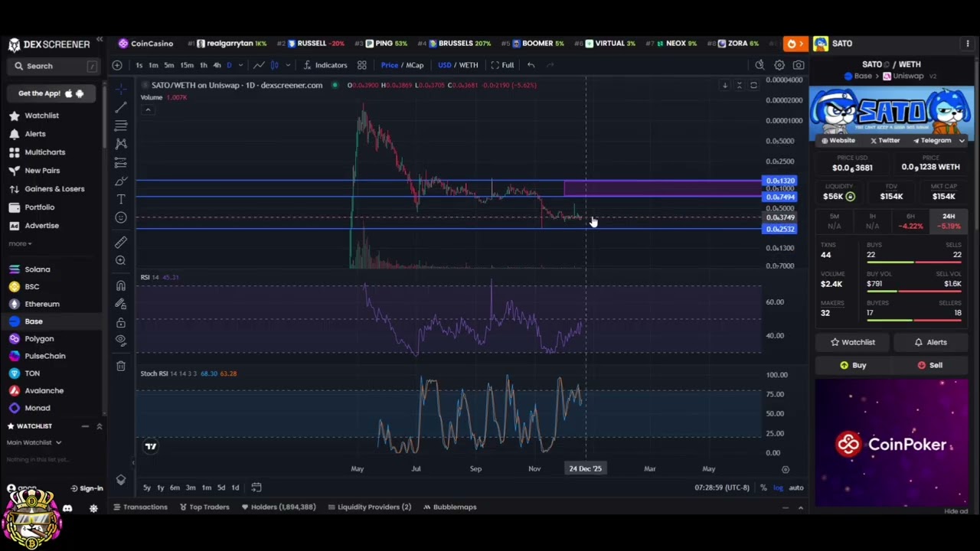Toggle chart currency USD / WETH
980x551 pixels.
pyautogui.click(x=456, y=65)
